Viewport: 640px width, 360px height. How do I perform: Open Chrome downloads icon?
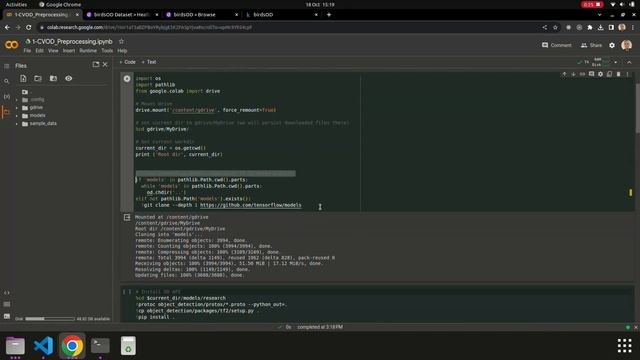tap(600, 27)
